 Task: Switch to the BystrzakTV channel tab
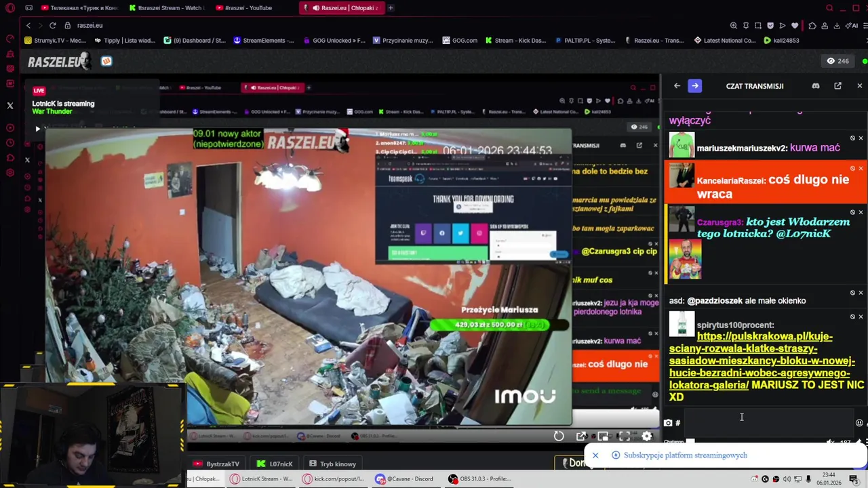tap(216, 464)
